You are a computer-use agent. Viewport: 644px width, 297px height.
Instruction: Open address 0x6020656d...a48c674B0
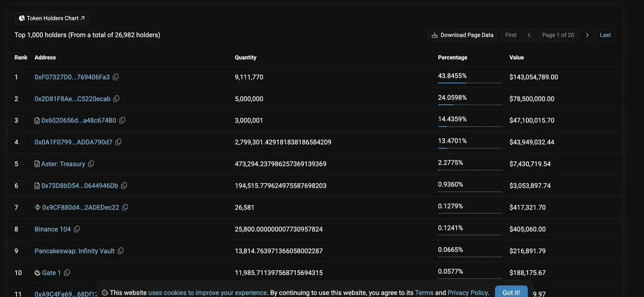(79, 120)
